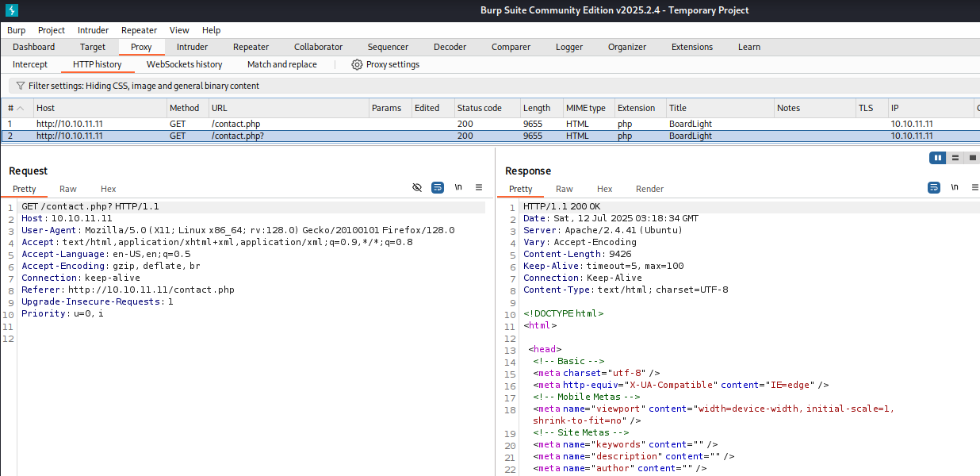Click the funnel icon in filter bar
Image resolution: width=980 pixels, height=476 pixels.
pyautogui.click(x=20, y=86)
